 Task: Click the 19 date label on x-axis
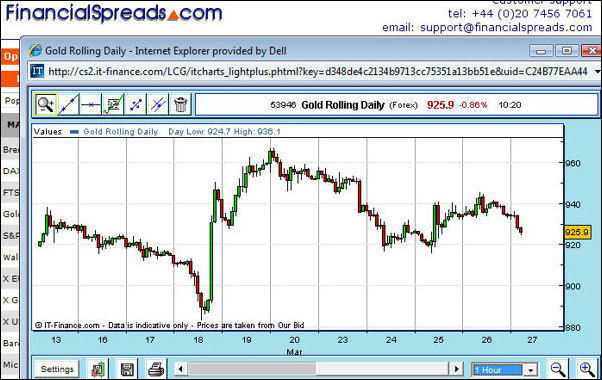point(246,340)
